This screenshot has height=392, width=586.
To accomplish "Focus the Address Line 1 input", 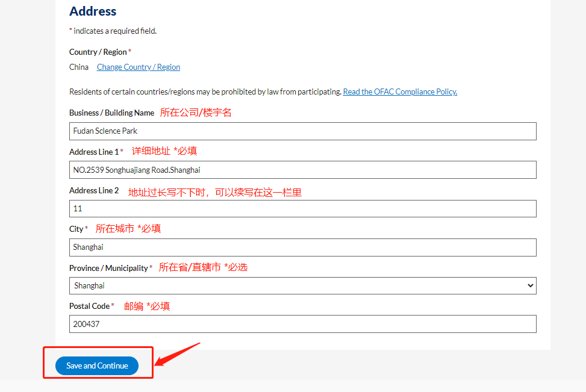I will [303, 170].
